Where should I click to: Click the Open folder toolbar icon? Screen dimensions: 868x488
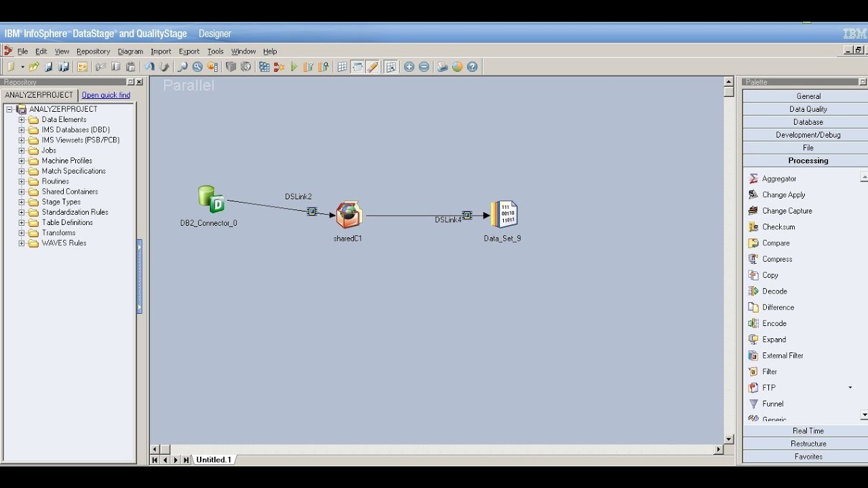(x=34, y=67)
